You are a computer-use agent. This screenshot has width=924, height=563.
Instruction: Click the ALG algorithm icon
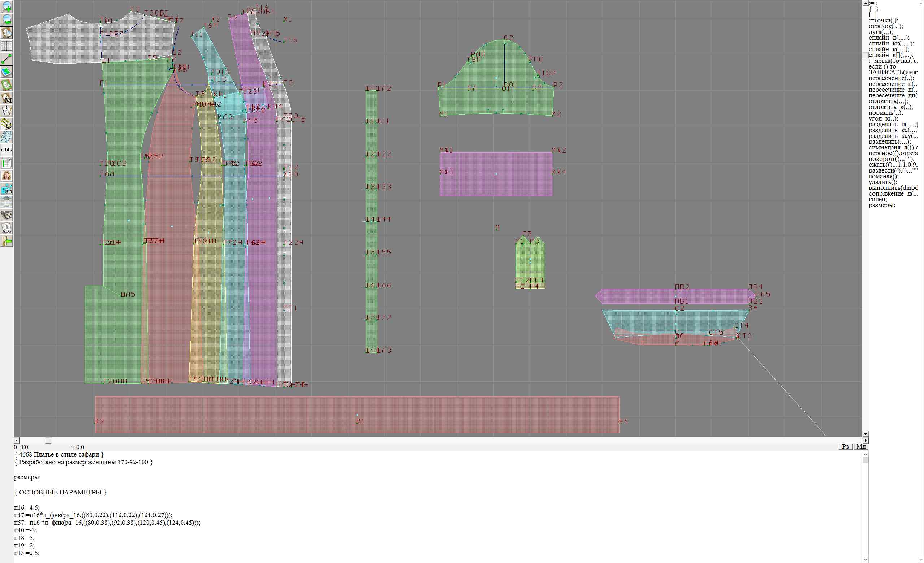tap(7, 228)
